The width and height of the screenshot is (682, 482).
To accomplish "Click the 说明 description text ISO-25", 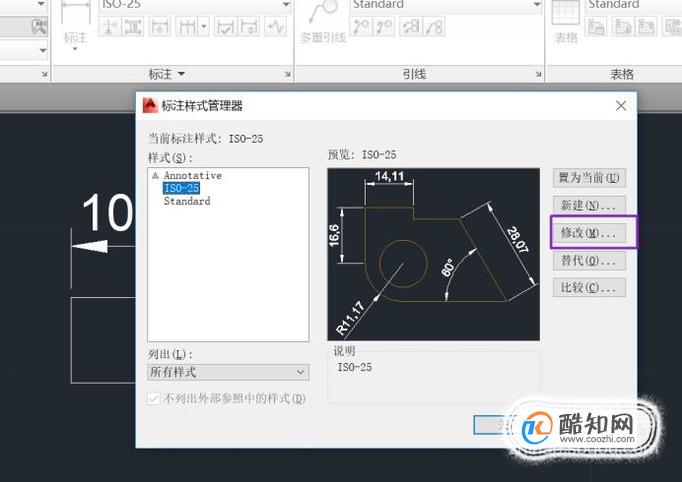I will coord(354,368).
